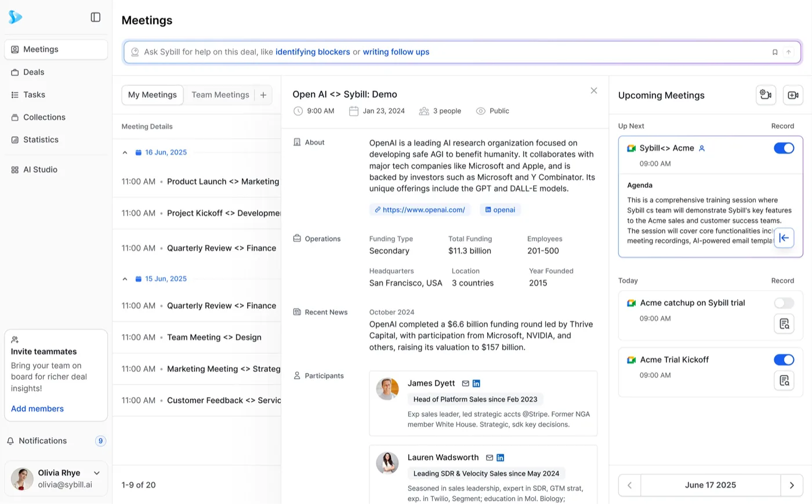
Task: Switch to the My Meetings tab
Action: click(153, 95)
